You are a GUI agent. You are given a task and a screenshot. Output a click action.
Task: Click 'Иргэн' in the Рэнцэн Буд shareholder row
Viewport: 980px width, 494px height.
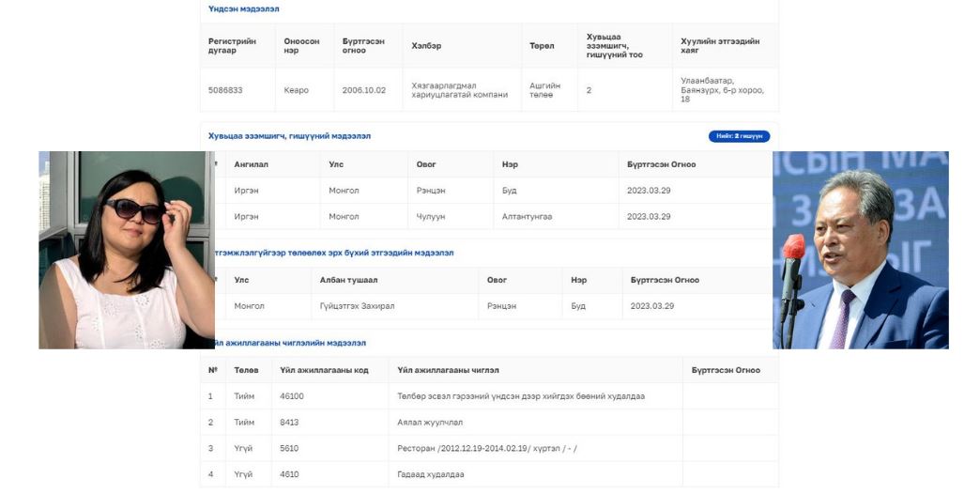[246, 190]
